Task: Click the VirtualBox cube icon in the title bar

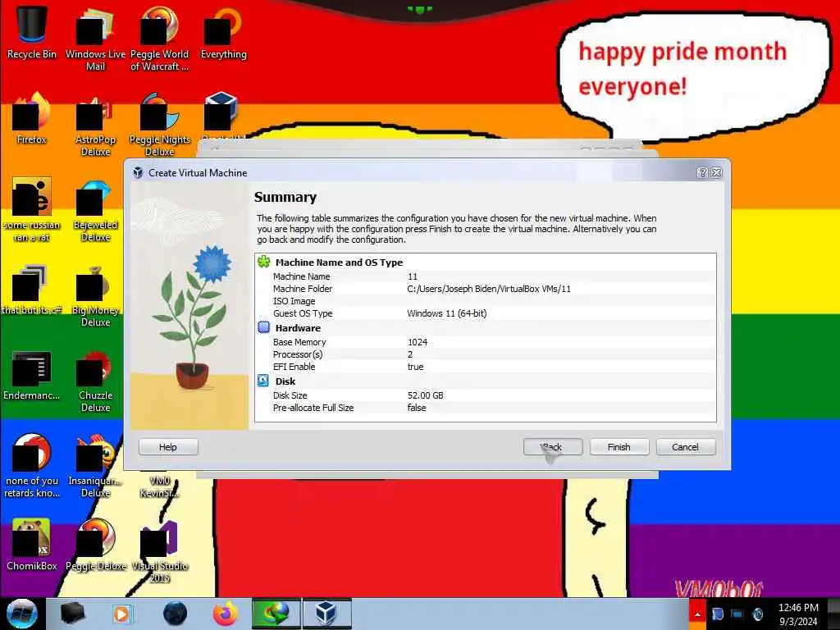Action: 138,172
